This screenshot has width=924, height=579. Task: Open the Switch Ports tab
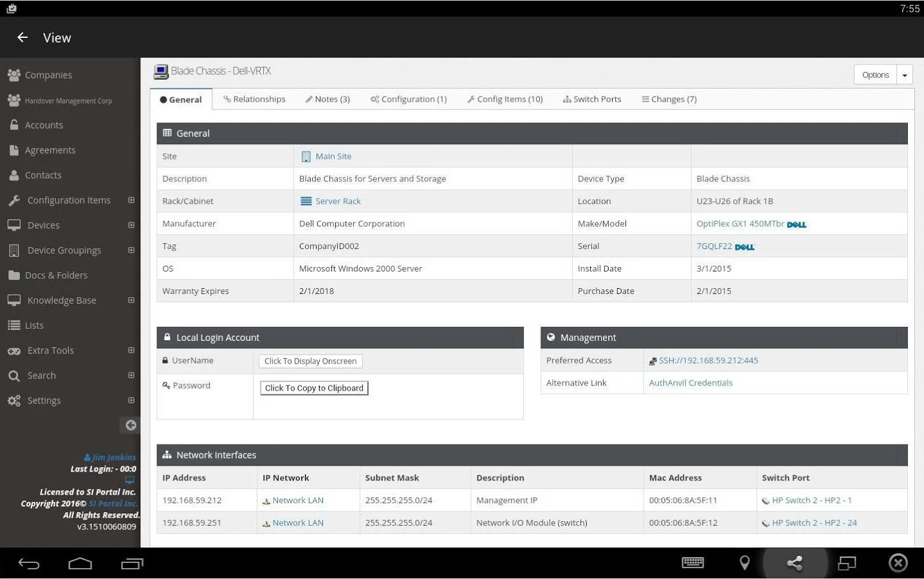point(592,99)
